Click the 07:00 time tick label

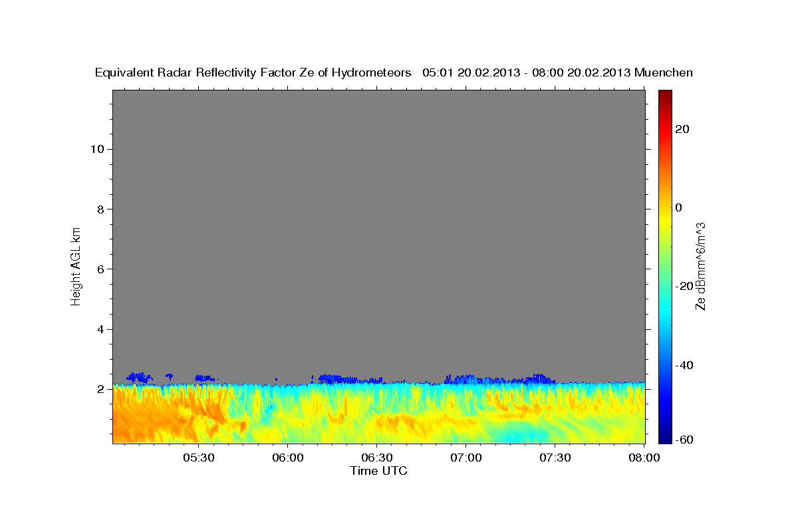click(x=465, y=458)
